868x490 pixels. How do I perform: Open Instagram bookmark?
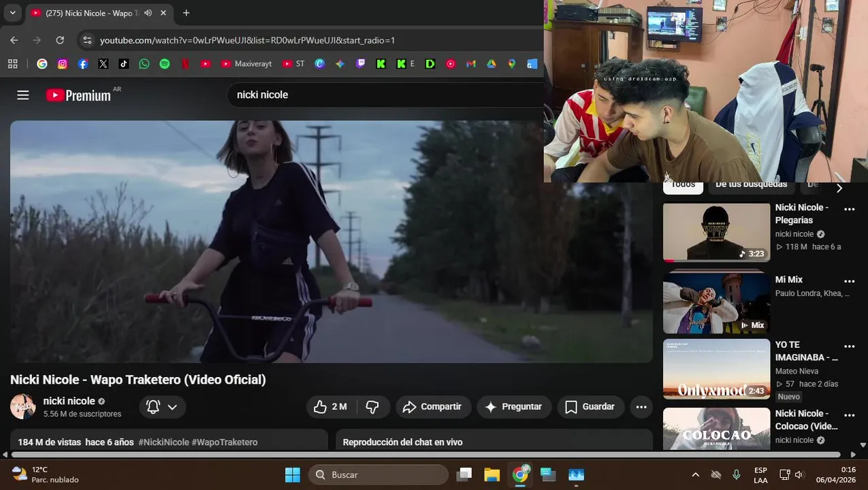(x=63, y=64)
